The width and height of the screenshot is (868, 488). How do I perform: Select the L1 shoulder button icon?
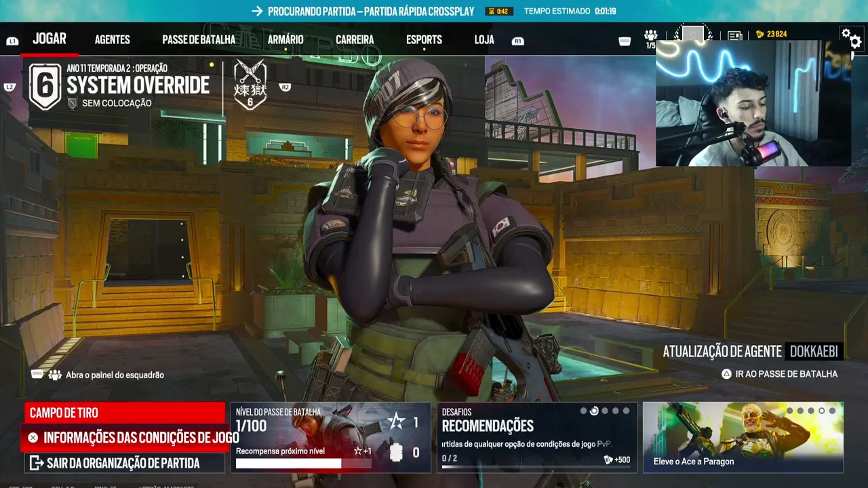[x=12, y=41]
